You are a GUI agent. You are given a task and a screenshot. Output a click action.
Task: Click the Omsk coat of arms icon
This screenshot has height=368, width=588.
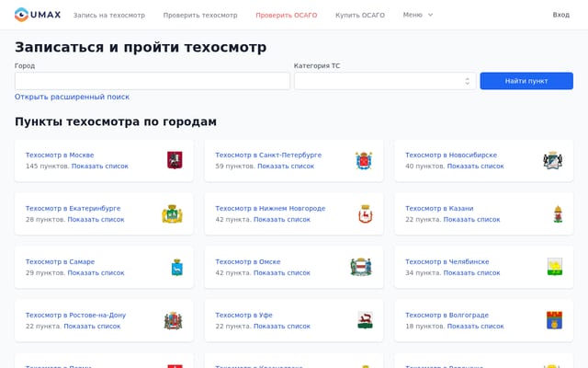361,267
